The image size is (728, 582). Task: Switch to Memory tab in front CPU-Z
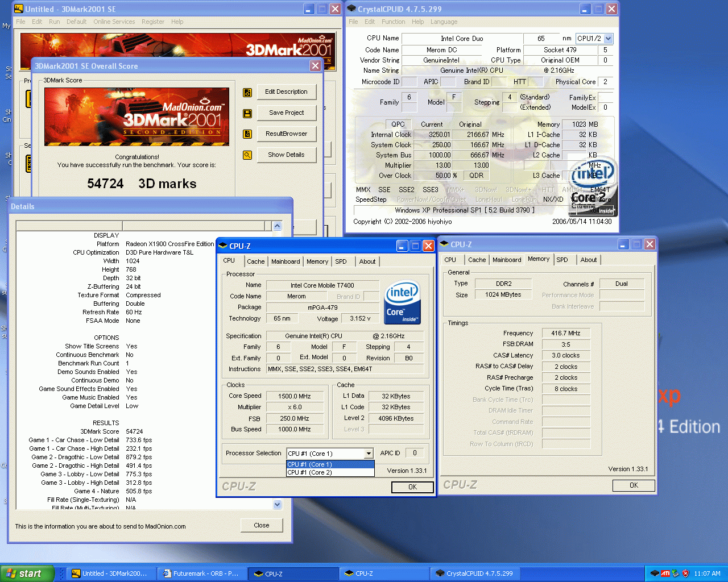click(317, 261)
